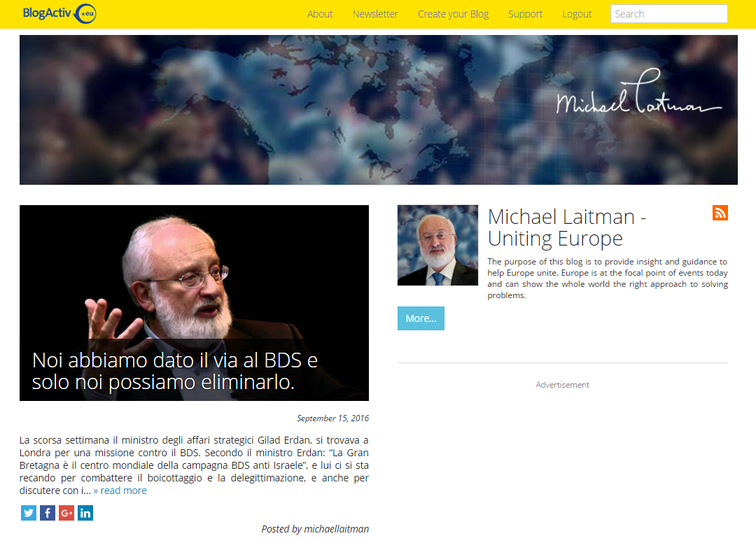Go to the Newsletter page
The image size is (756, 550).
tap(376, 14)
